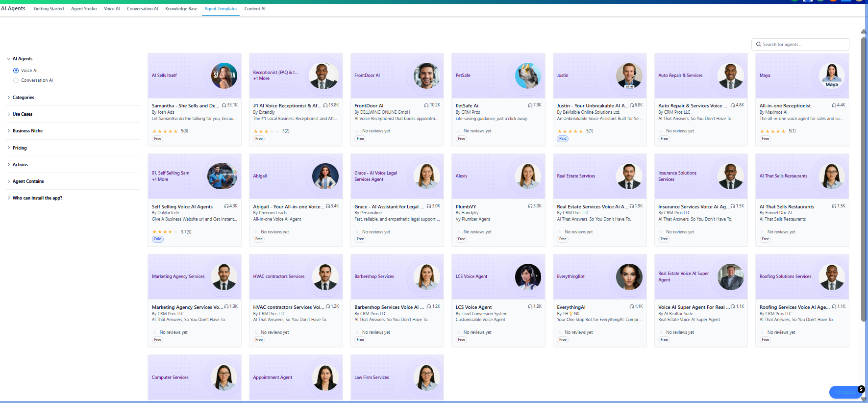Expand the Categories filter
The height and width of the screenshot is (403, 868).
pyautogui.click(x=23, y=98)
